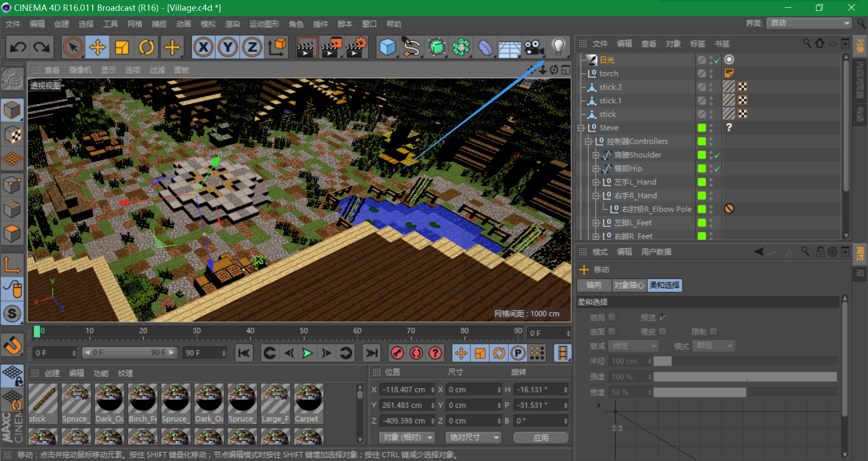Add a camera object
The width and height of the screenshot is (868, 461).
pos(534,47)
